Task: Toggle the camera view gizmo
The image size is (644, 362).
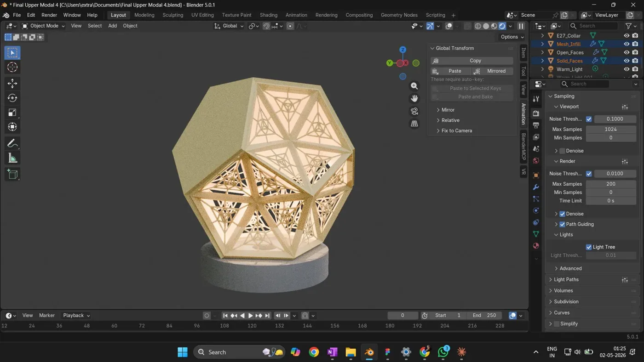Action: coord(414,111)
